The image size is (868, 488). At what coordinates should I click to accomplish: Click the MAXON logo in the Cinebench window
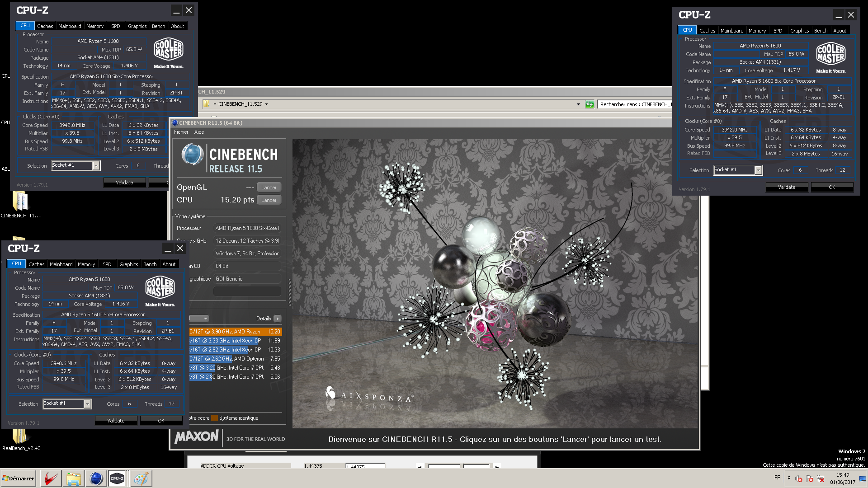tap(197, 436)
